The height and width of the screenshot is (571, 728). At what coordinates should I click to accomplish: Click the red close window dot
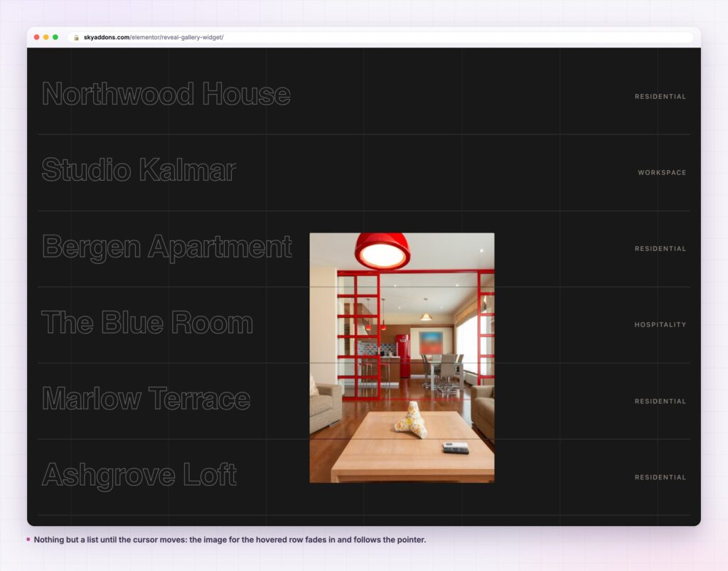click(x=37, y=37)
